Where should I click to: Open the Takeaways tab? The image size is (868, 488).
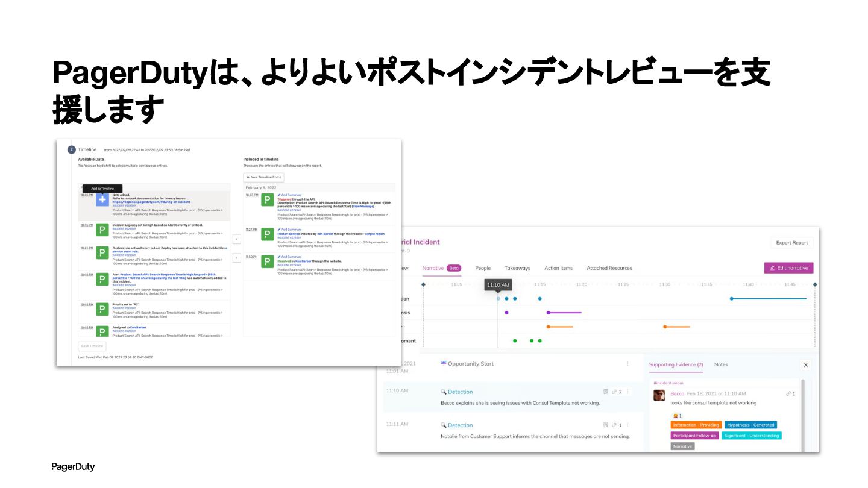click(x=518, y=268)
